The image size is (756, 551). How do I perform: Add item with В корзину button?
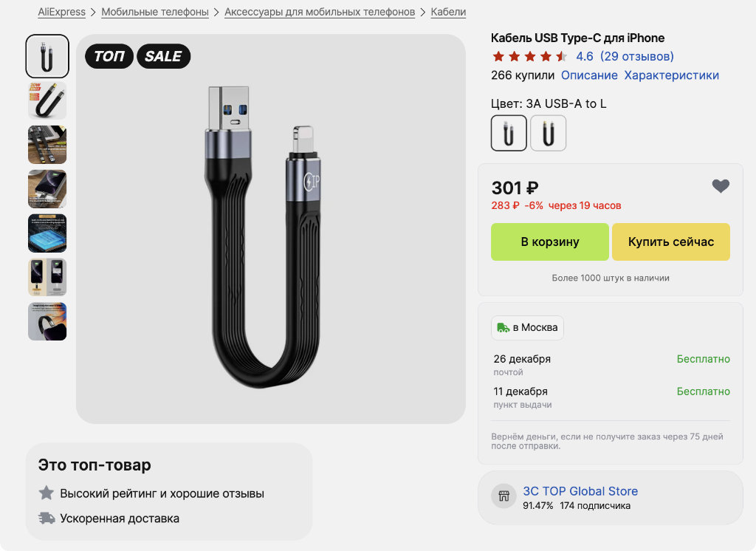click(x=550, y=242)
